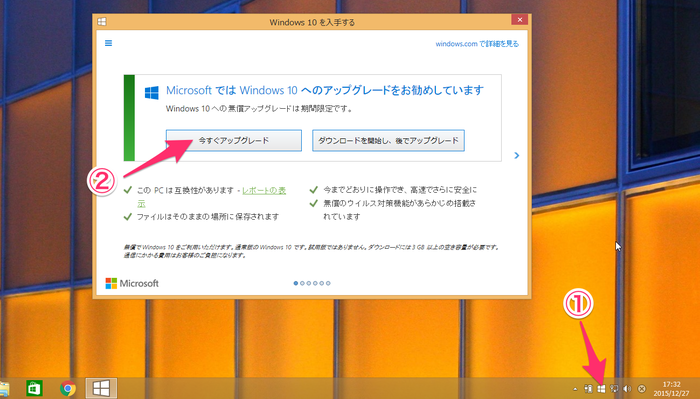The width and height of the screenshot is (700, 399).
Task: Click the ファイルはそのままの場所に保存されます text
Action: [208, 217]
